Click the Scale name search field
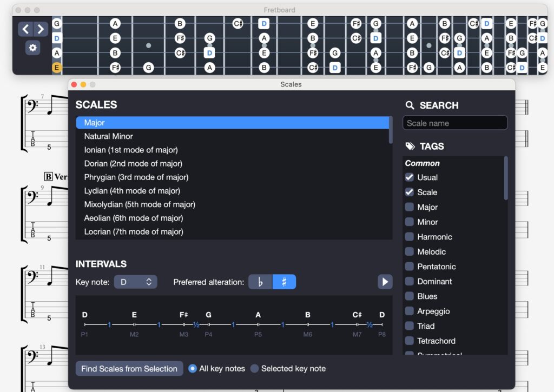 tap(455, 123)
